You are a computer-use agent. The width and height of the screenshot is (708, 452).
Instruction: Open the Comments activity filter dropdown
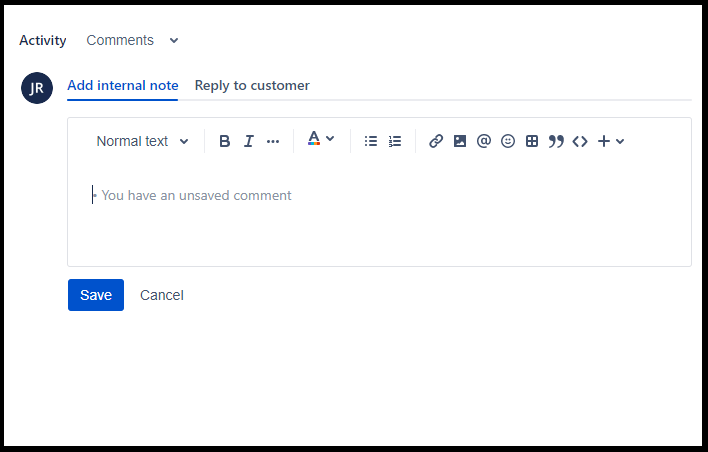(x=132, y=40)
